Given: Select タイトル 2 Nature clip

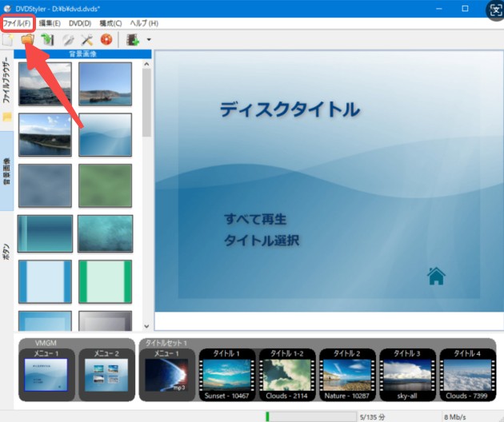Looking at the screenshot, I should 347,375.
